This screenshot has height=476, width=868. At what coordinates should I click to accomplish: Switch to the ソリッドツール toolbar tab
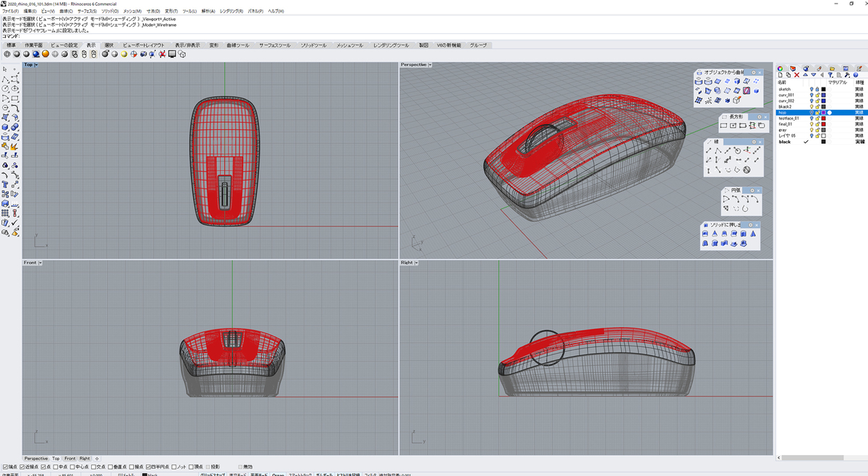[x=313, y=45]
